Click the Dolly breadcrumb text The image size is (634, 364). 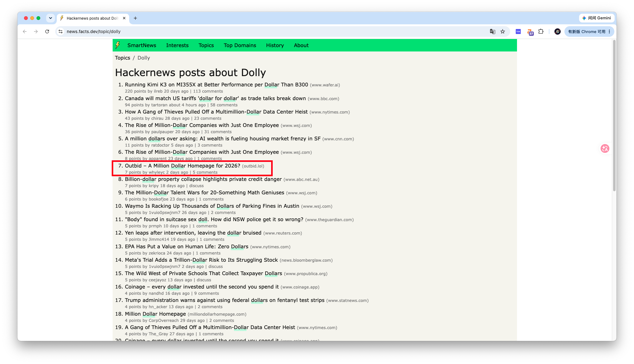(144, 58)
